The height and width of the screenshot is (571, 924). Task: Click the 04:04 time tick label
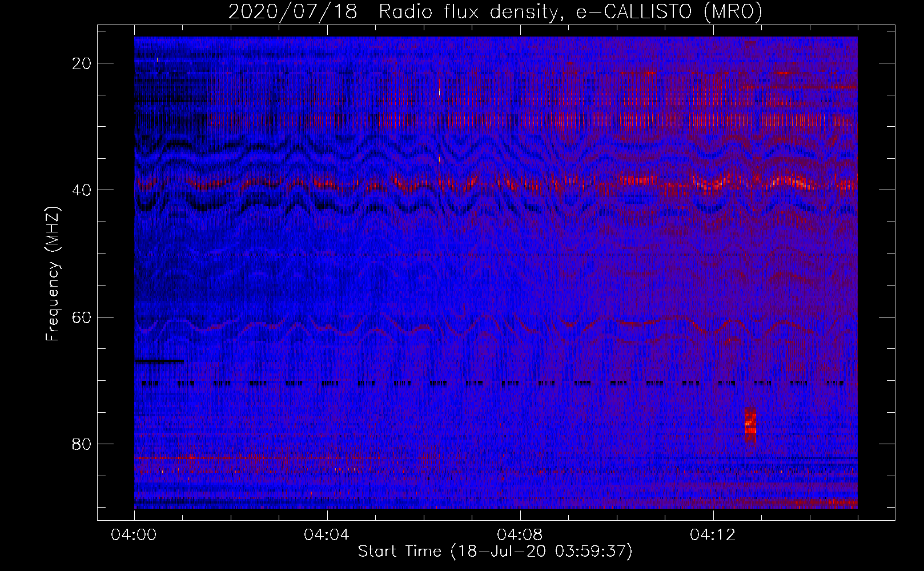(x=327, y=535)
